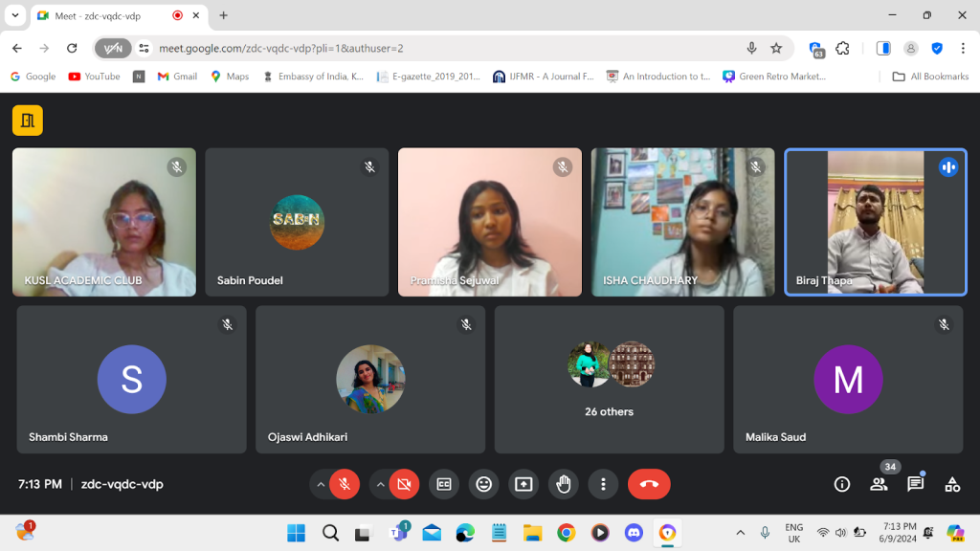Unmute your microphone
The height and width of the screenshot is (551, 980).
point(345,484)
